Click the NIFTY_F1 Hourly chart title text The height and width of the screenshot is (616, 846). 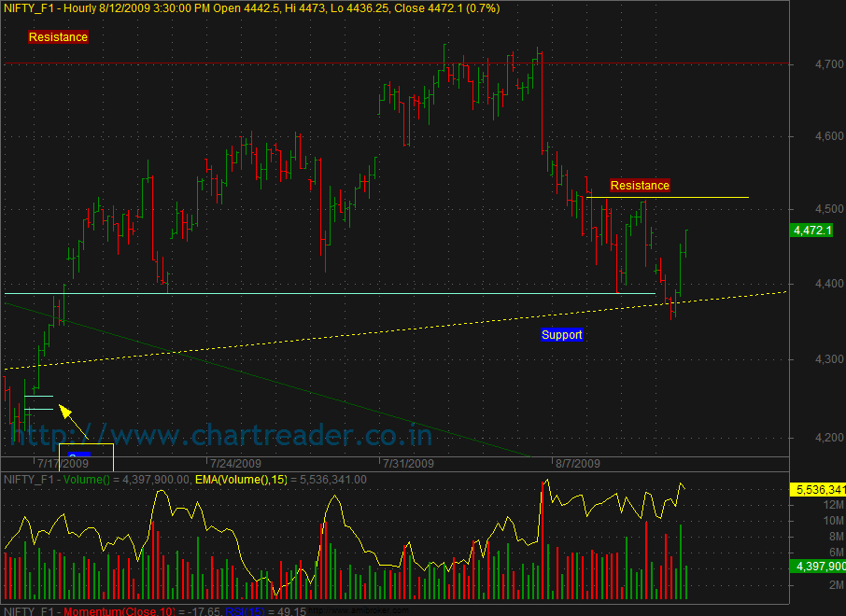pyautogui.click(x=252, y=8)
